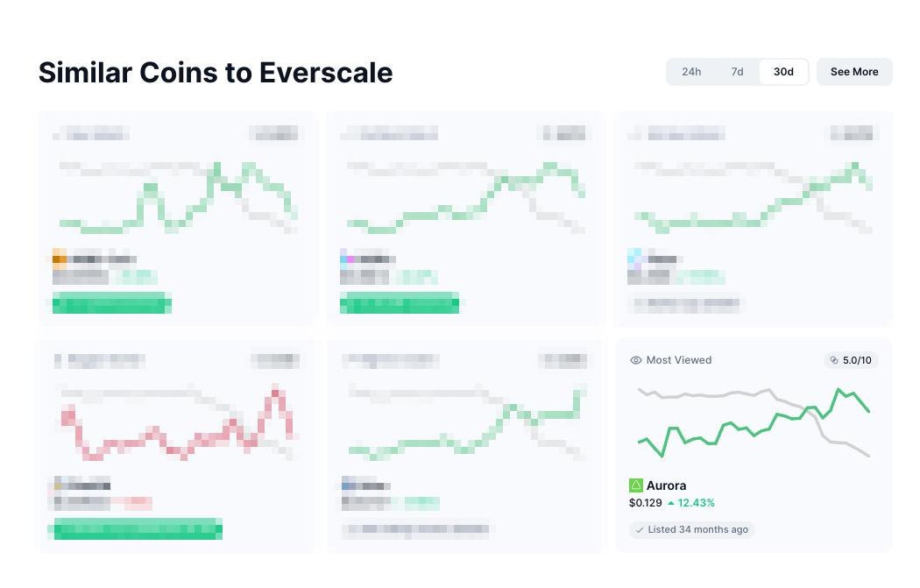The width and height of the screenshot is (920, 588).
Task: Open the Aurora coin name link
Action: tap(666, 485)
